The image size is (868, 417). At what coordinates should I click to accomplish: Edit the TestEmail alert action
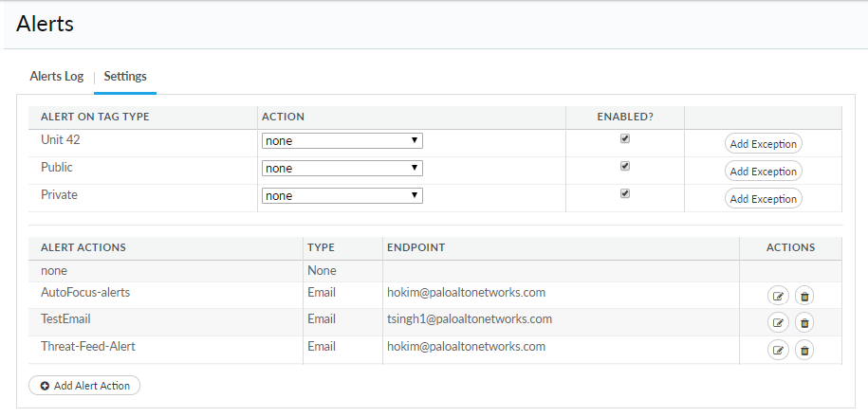[778, 323]
